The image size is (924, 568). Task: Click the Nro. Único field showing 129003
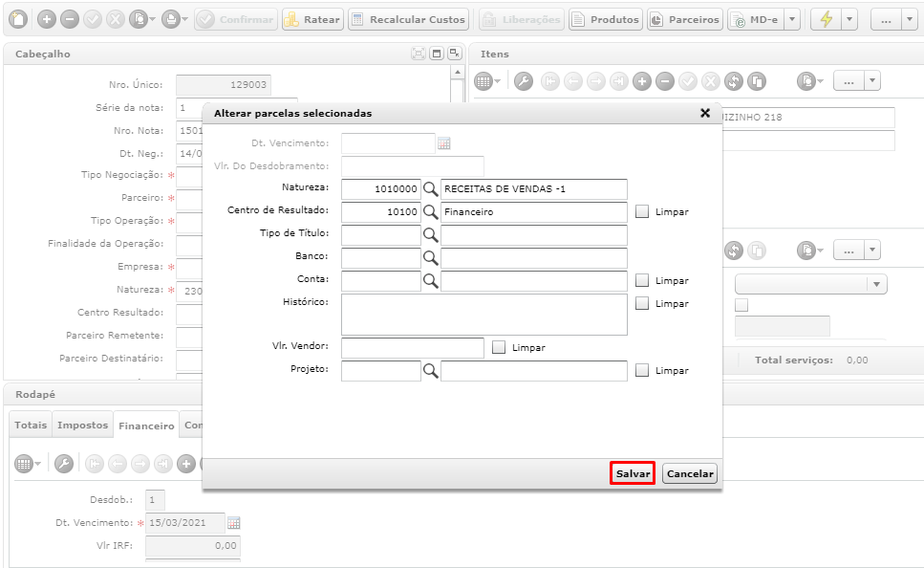(224, 85)
